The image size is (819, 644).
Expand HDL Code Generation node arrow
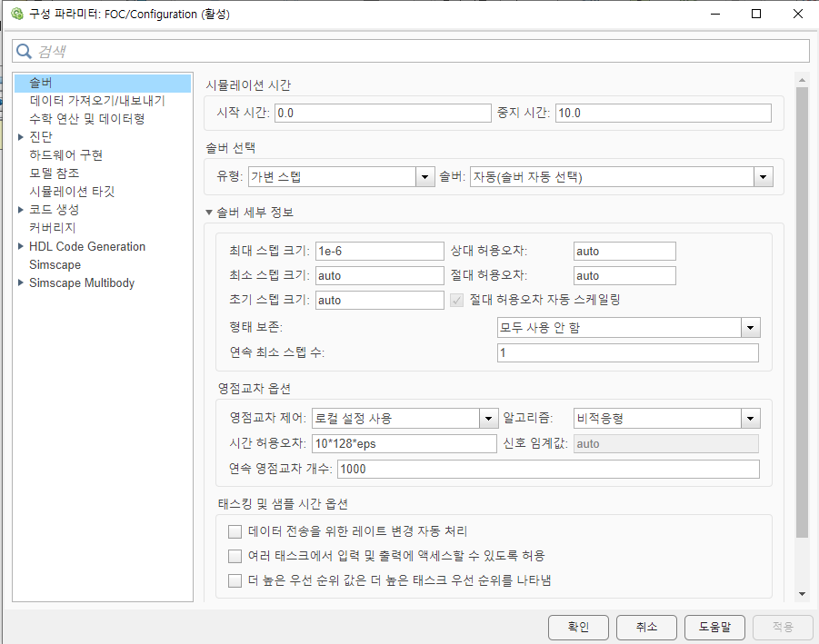coord(20,246)
